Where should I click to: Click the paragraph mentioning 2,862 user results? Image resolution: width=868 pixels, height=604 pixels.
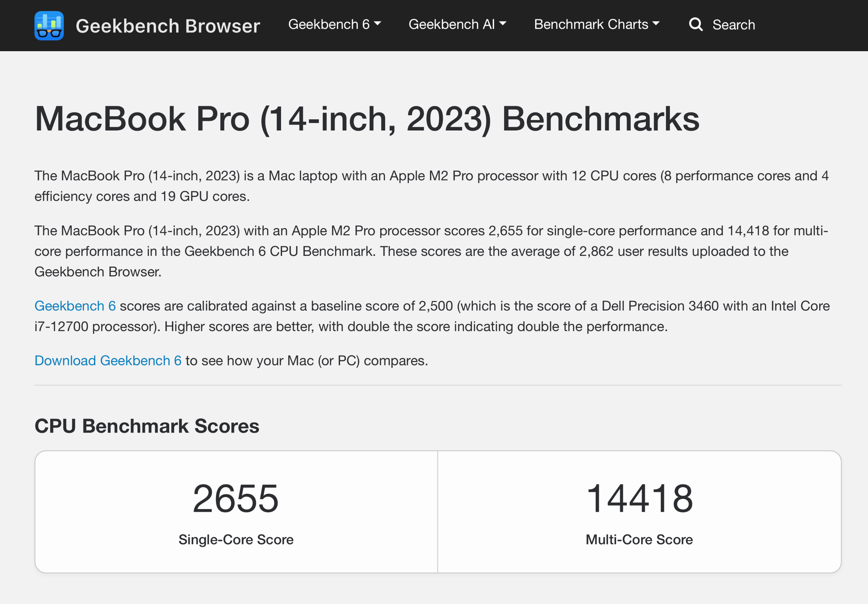[x=431, y=251]
